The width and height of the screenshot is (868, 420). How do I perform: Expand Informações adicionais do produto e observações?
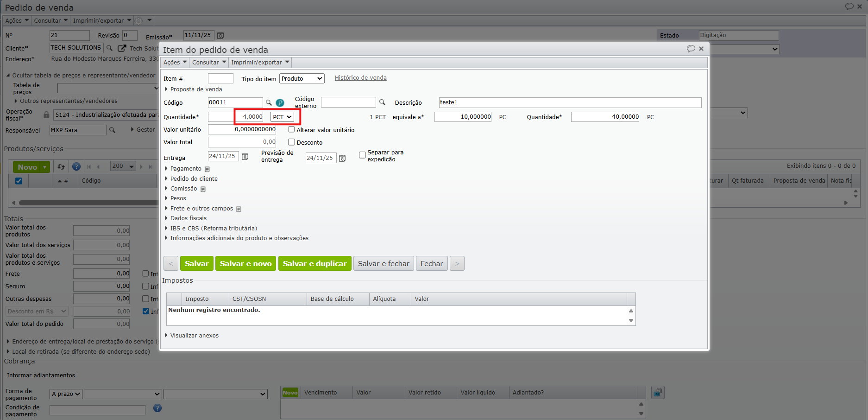click(237, 238)
